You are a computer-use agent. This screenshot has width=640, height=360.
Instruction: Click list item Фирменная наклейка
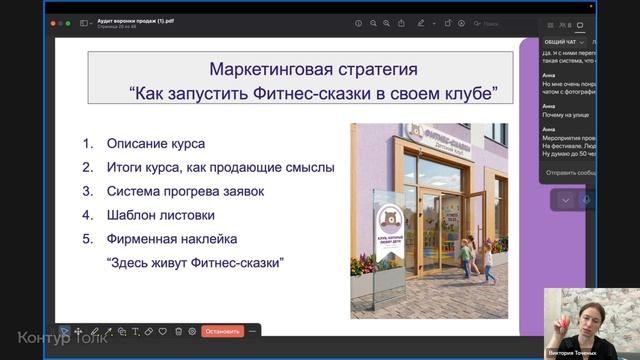coord(172,239)
